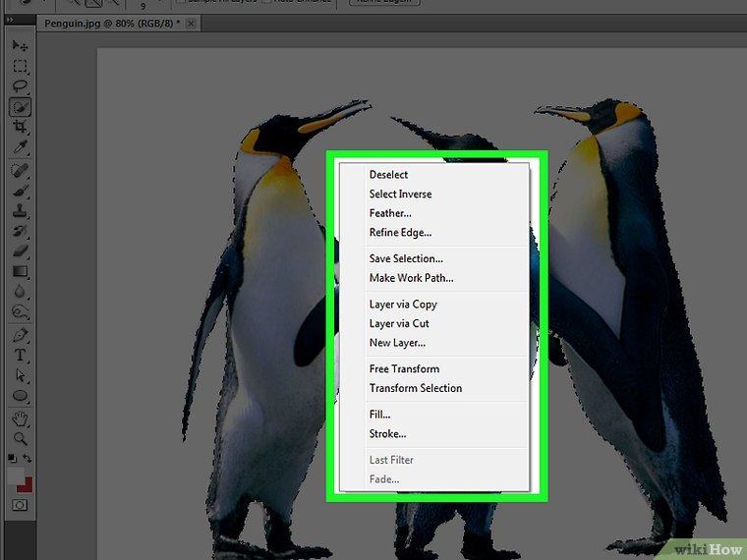747x560 pixels.
Task: Open the foreground color swatch
Action: click(16, 475)
